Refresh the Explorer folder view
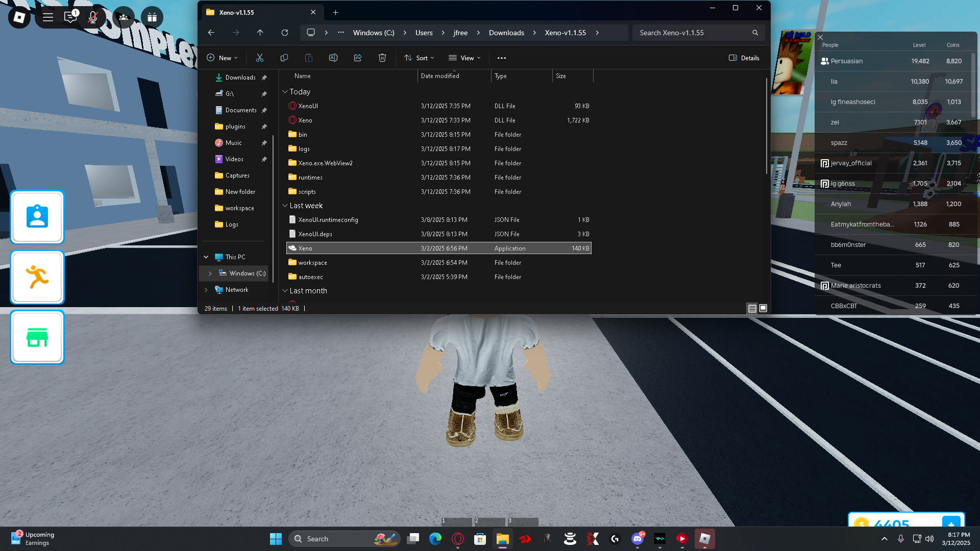Image resolution: width=980 pixels, height=551 pixels. 285,33
